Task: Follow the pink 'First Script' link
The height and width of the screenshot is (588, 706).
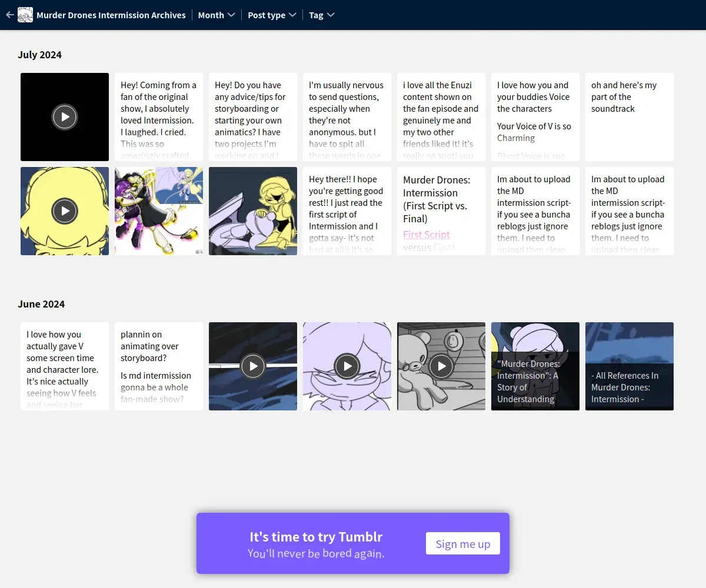Action: (x=427, y=235)
